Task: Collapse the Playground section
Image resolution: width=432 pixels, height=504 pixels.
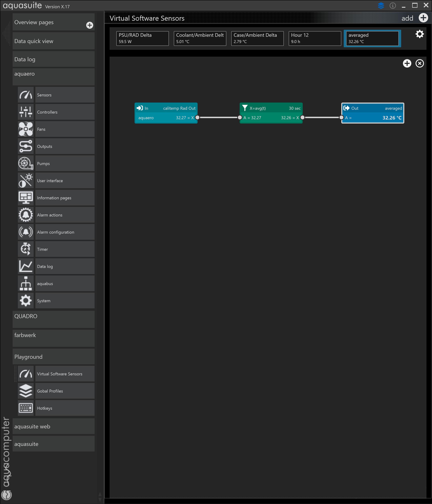Action: [x=54, y=357]
